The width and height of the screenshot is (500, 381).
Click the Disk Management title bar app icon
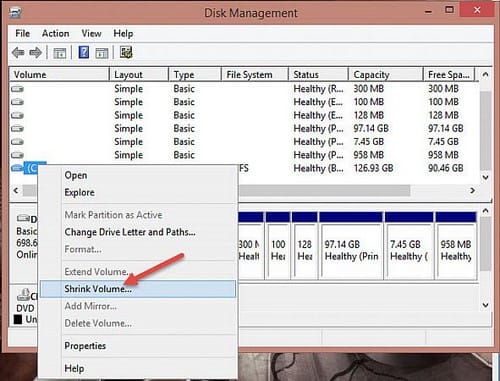click(15, 12)
